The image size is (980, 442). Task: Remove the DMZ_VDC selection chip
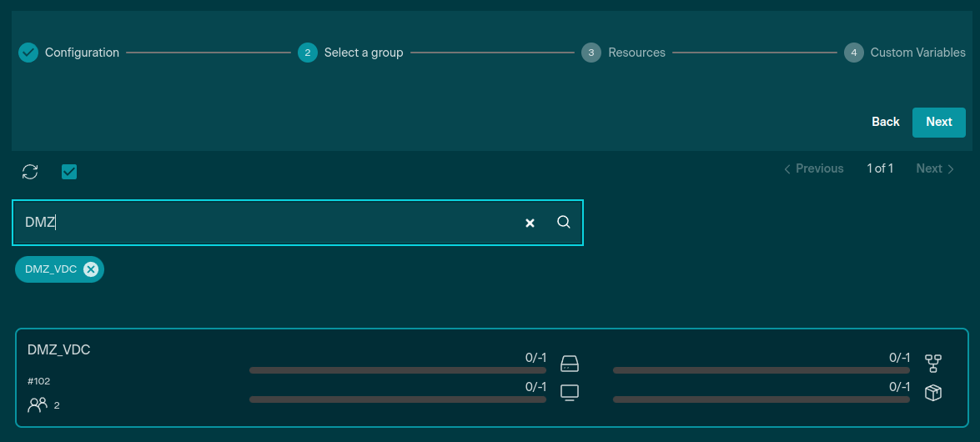91,269
